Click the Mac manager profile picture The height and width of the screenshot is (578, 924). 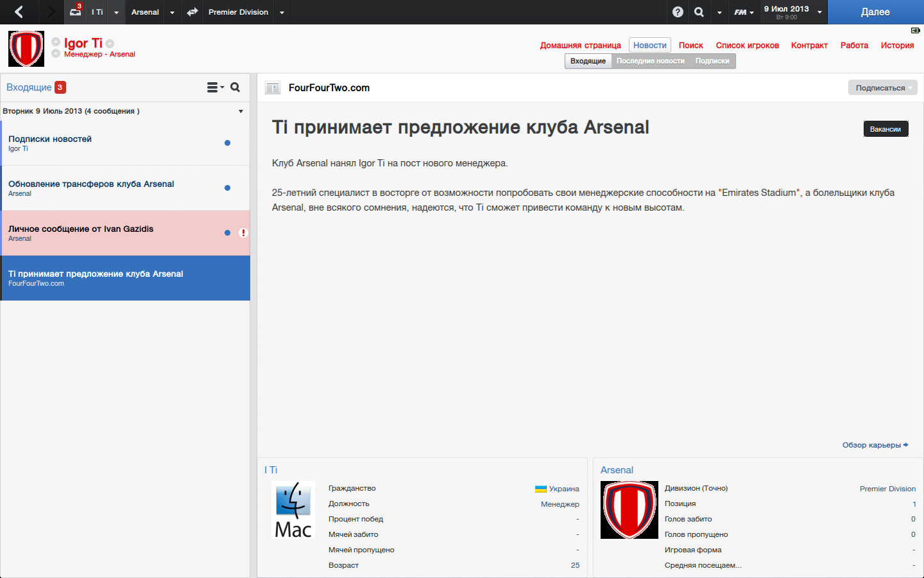pos(293,510)
